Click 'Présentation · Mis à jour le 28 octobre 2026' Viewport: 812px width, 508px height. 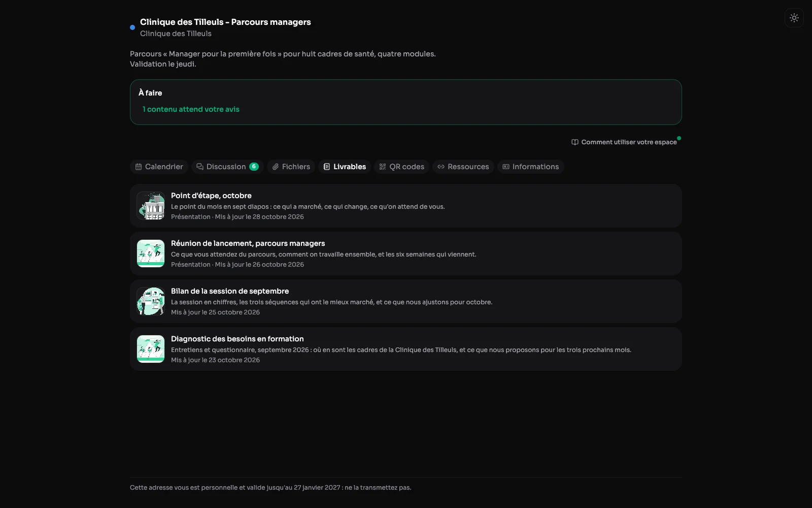[x=238, y=217]
